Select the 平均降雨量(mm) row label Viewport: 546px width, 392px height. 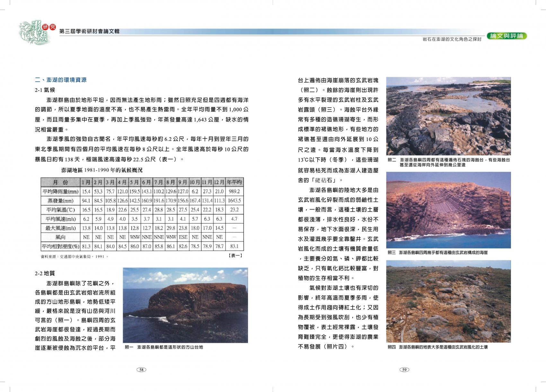click(x=60, y=192)
